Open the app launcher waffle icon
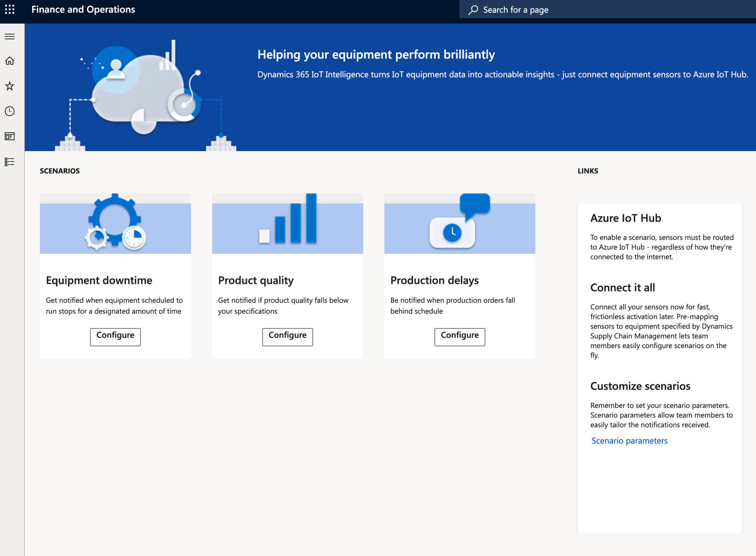 10,9
